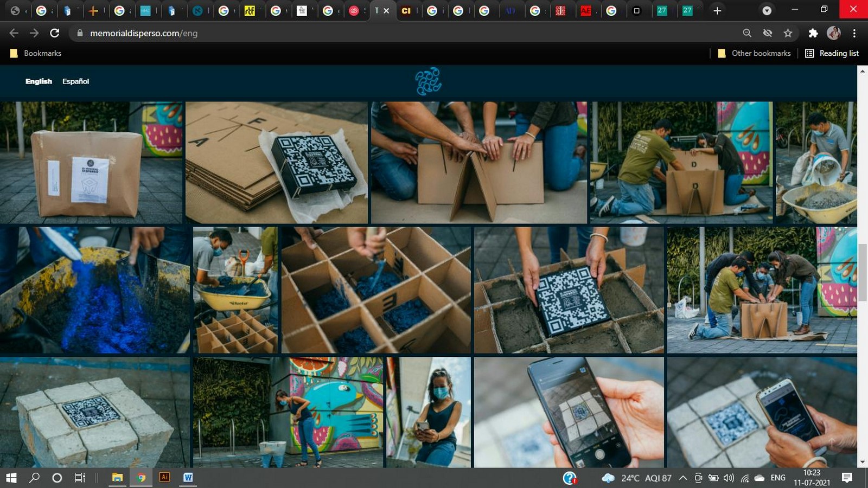Open Windows taskbar search
Screen dimensions: 868x488
click(x=34, y=478)
